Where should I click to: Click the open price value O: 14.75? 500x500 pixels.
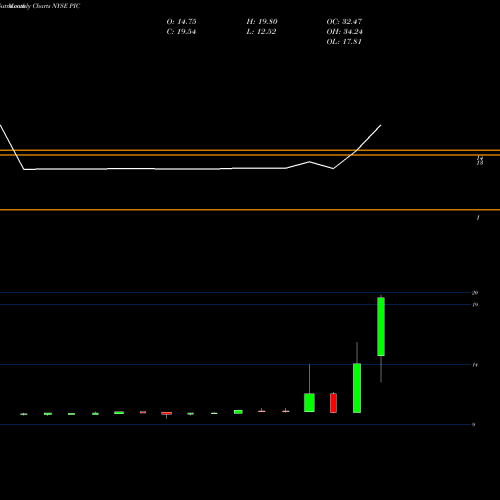(x=181, y=22)
